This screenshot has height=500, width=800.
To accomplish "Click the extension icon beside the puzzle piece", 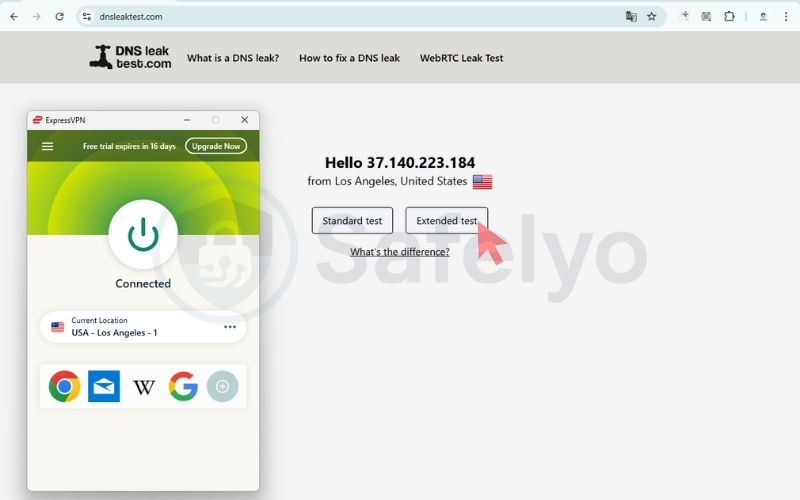I will (x=706, y=16).
